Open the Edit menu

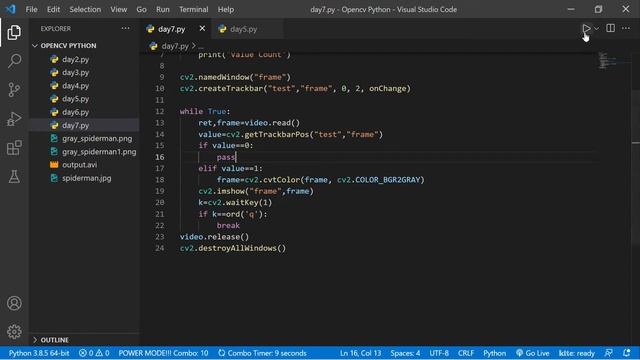pos(53,9)
